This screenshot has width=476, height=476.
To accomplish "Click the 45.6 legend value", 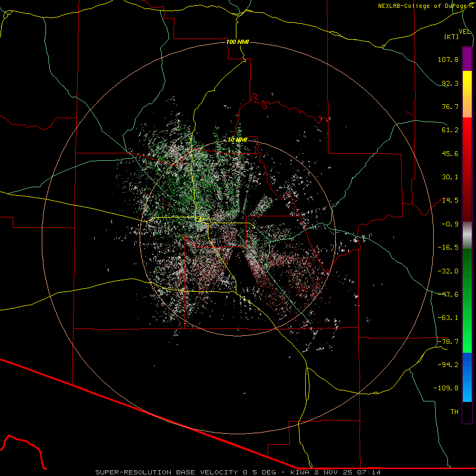I will (450, 153).
